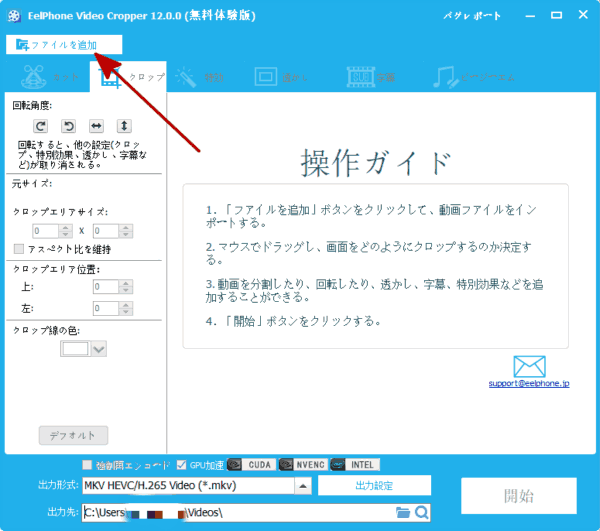Select the クロップ (Crop) tab
600x531 pixels.
point(129,77)
